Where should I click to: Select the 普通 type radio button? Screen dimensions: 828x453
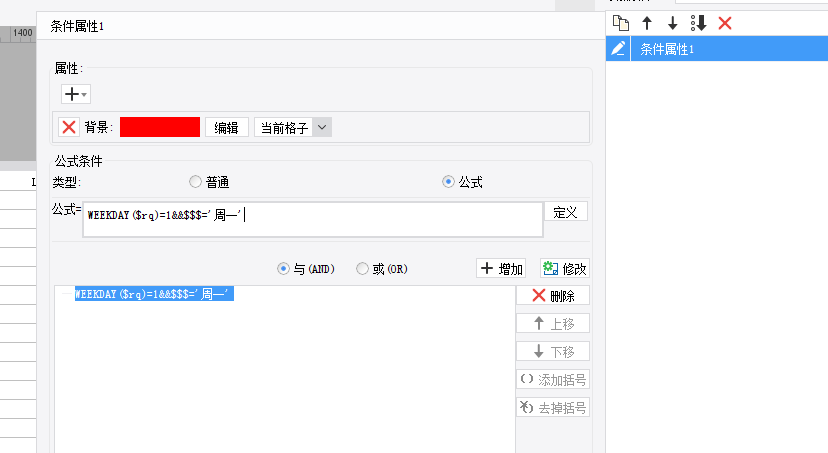[195, 182]
